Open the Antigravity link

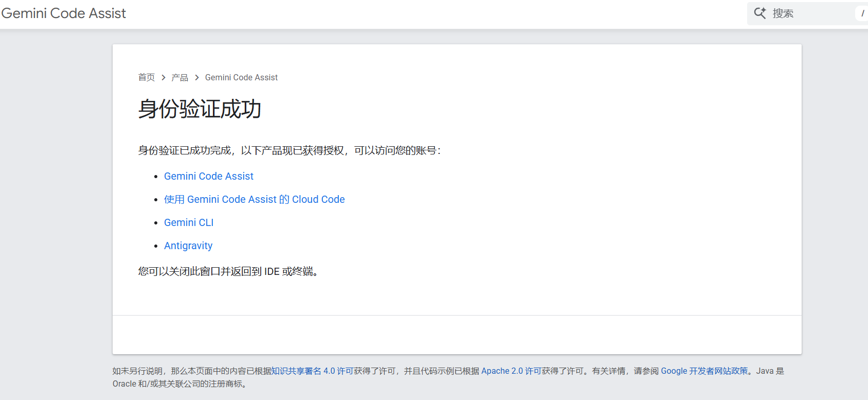click(188, 246)
